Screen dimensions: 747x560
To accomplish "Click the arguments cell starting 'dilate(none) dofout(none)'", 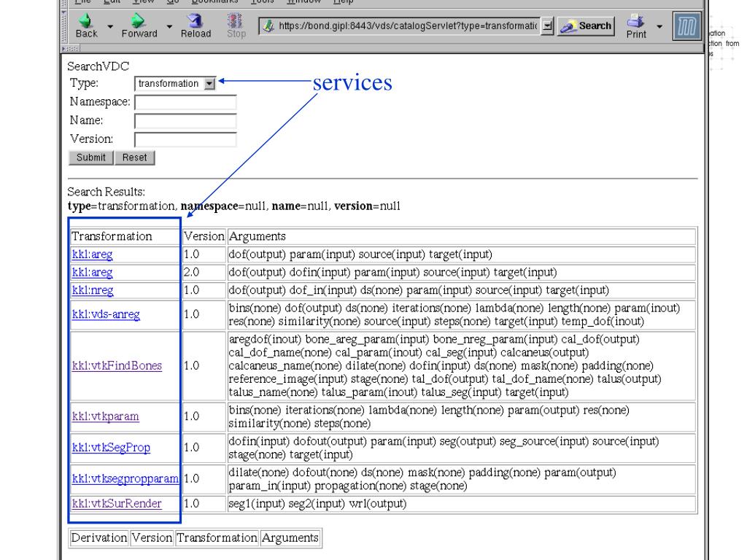I will (461, 478).
